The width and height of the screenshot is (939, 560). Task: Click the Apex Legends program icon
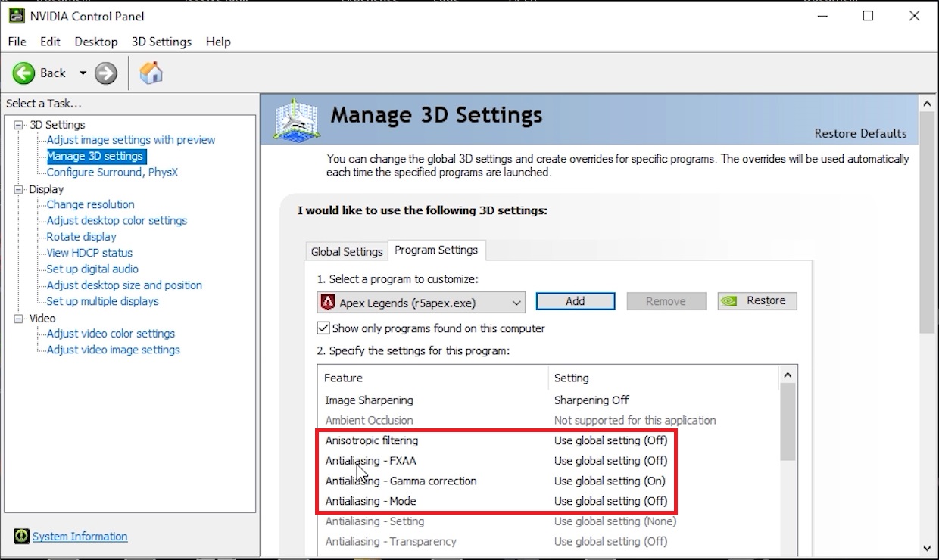[328, 303]
